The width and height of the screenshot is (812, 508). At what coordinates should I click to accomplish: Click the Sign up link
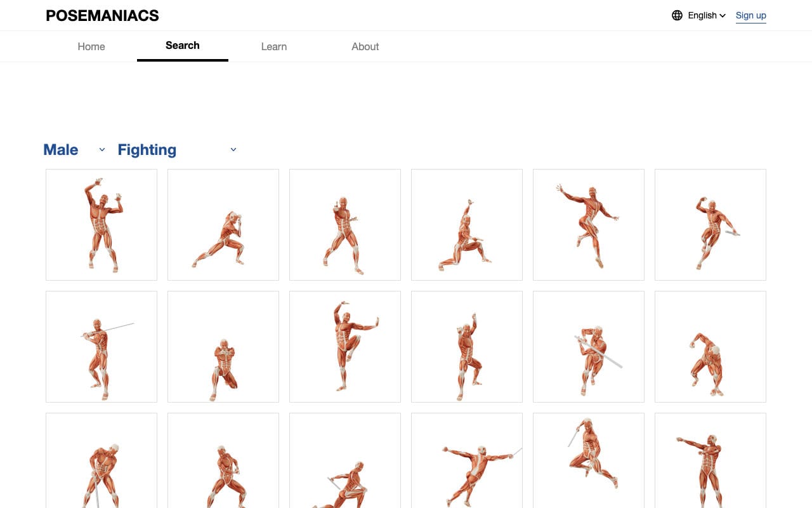tap(750, 15)
